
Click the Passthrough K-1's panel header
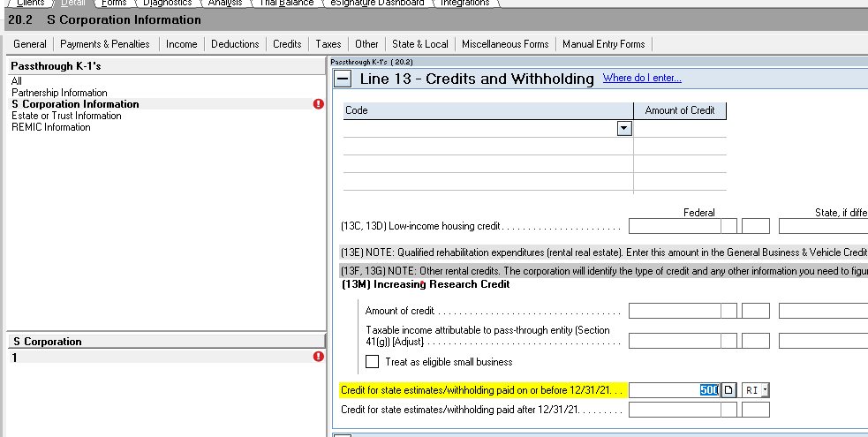[166, 66]
